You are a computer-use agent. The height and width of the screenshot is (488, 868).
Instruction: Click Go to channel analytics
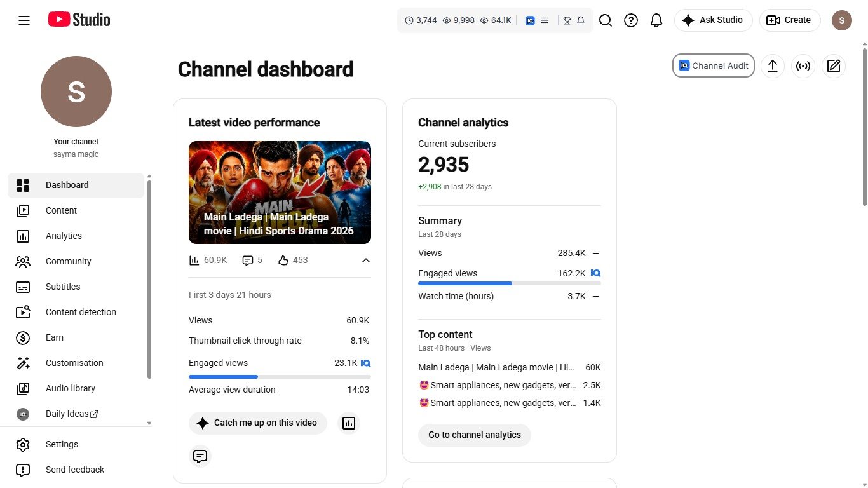coord(475,435)
